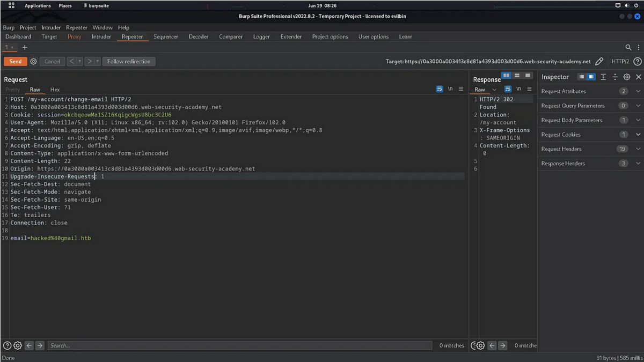Select side-by-side request/response layout
The image size is (644, 362).
click(x=506, y=76)
